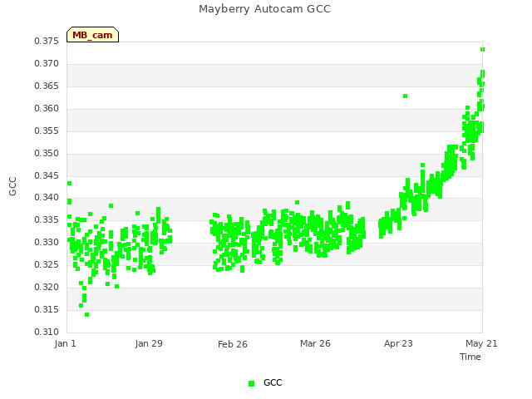Click the 0.370 y-axis value
Image resolution: width=532 pixels, height=399 pixels.
click(x=47, y=64)
